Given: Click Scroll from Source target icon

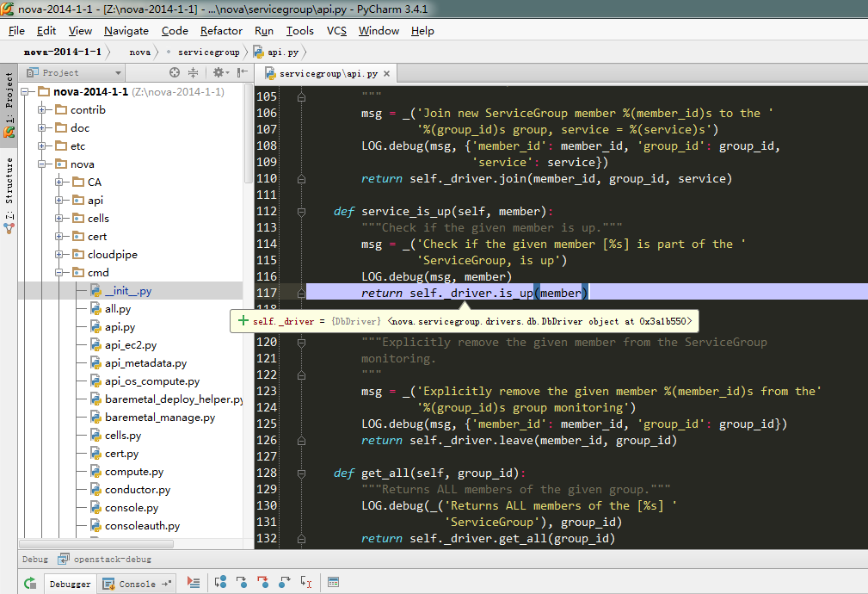Looking at the screenshot, I should 175,72.
